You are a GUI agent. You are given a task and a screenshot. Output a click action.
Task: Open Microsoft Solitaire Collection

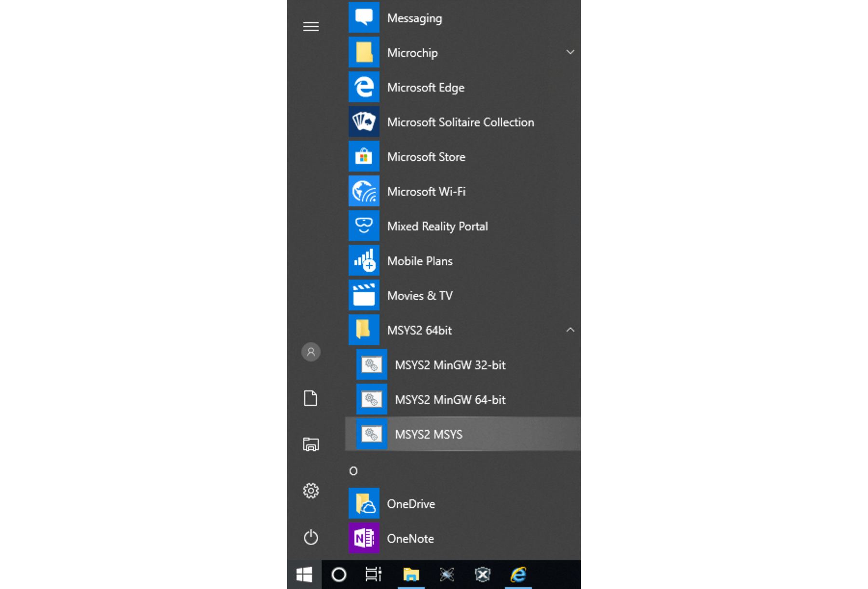pyautogui.click(x=460, y=122)
